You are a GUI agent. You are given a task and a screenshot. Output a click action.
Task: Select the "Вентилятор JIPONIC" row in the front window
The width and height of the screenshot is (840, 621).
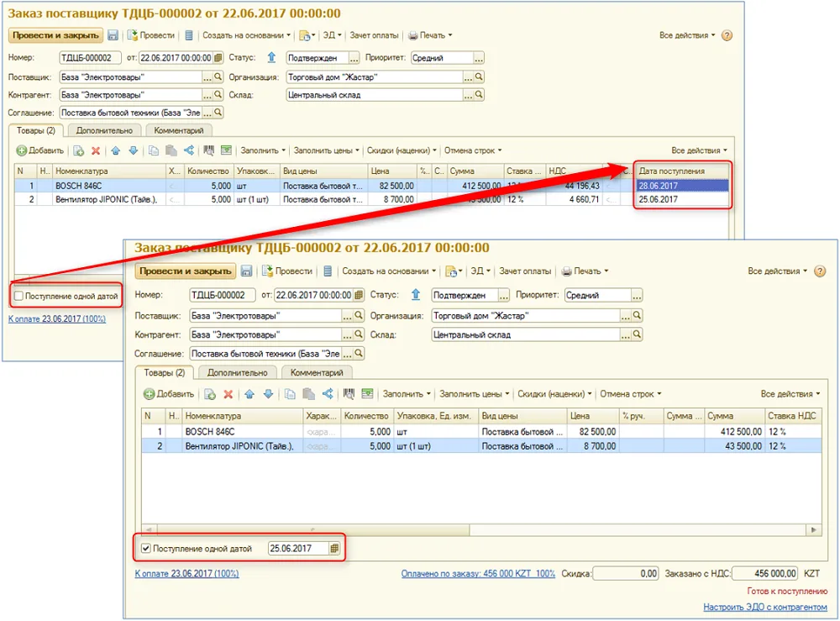pyautogui.click(x=481, y=445)
